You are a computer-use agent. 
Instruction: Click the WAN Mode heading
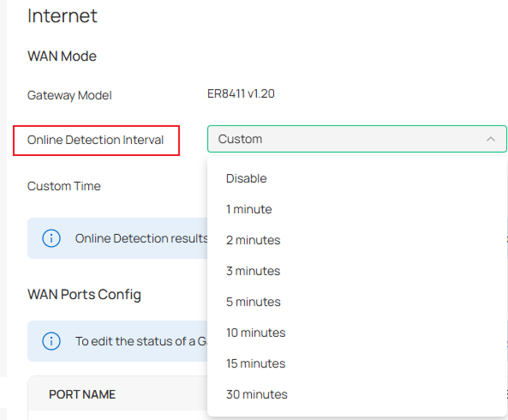click(61, 55)
